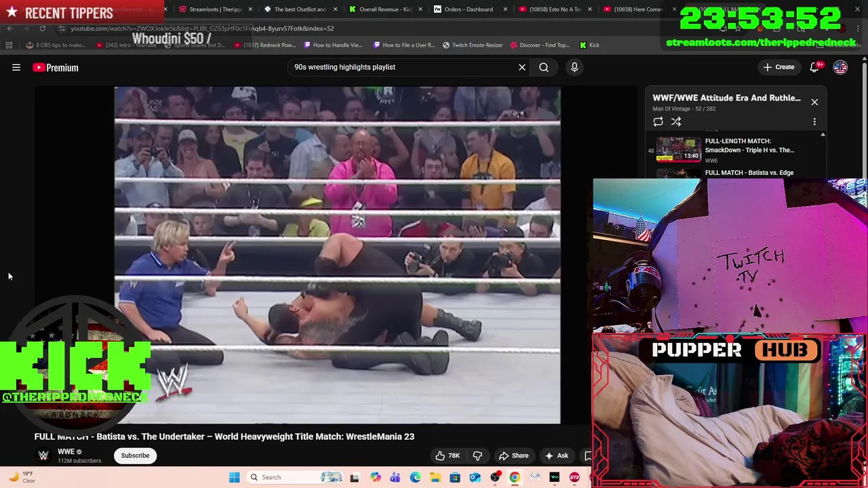This screenshot has width=868, height=488.
Task: Go back in browser history
Action: coord(9,28)
